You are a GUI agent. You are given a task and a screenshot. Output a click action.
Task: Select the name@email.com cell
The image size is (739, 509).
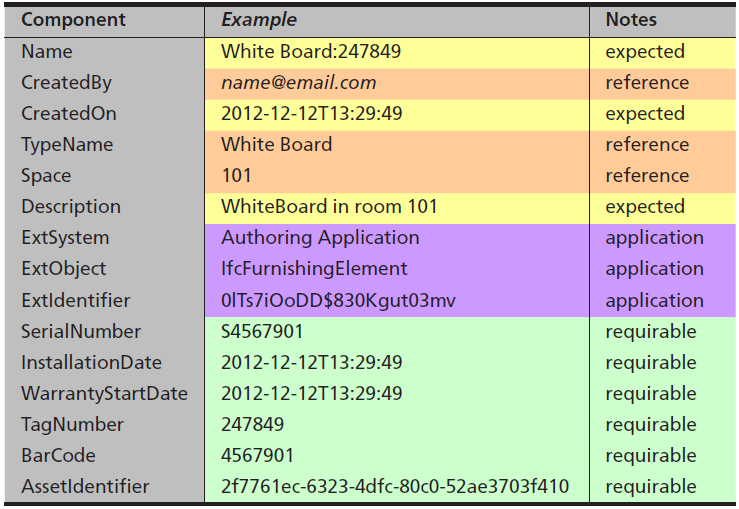pos(299,83)
